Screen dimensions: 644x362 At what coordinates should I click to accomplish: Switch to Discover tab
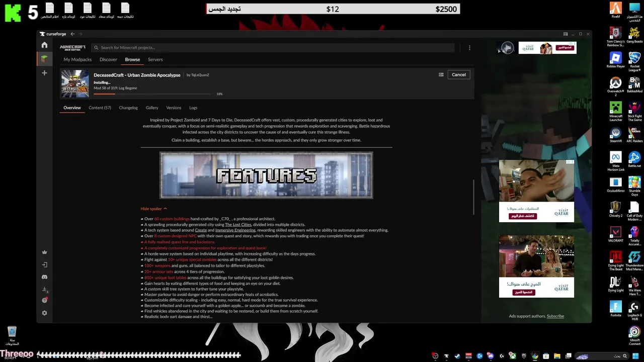point(108,59)
